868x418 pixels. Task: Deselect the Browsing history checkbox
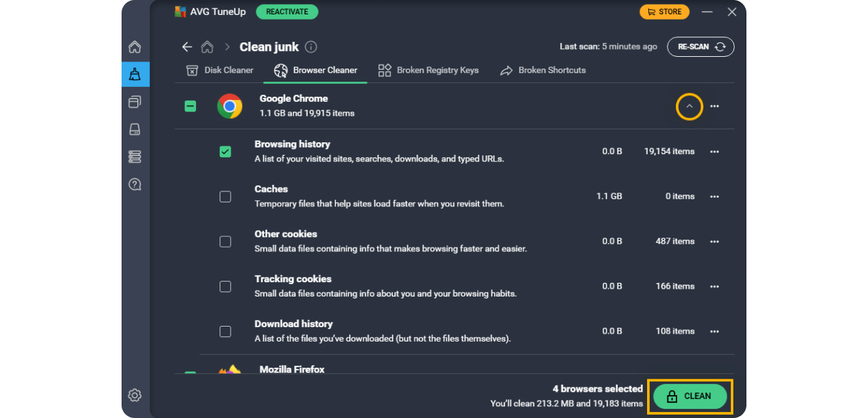pos(225,151)
